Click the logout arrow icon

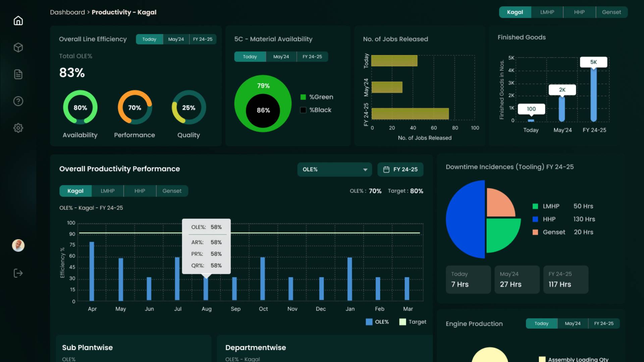click(18, 273)
